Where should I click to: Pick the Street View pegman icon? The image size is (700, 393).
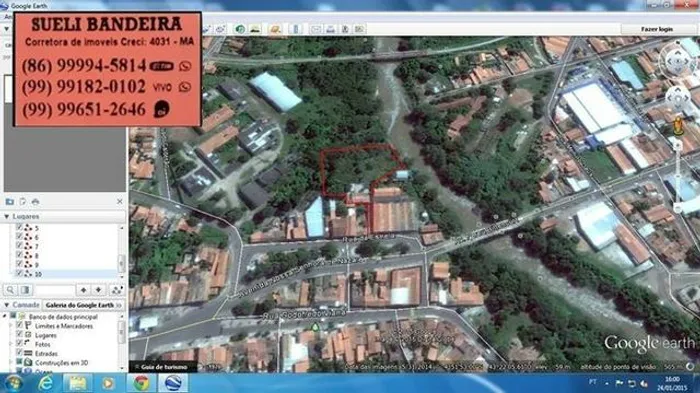[678, 126]
